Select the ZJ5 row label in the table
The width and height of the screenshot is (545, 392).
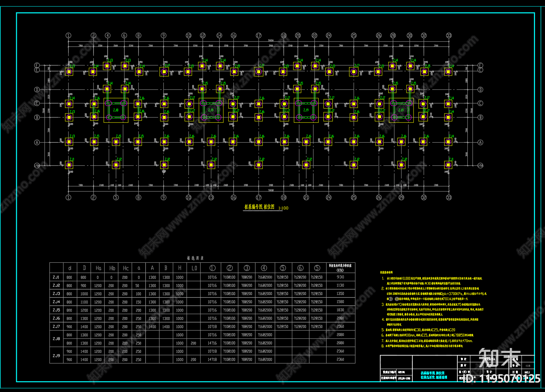click(56, 310)
